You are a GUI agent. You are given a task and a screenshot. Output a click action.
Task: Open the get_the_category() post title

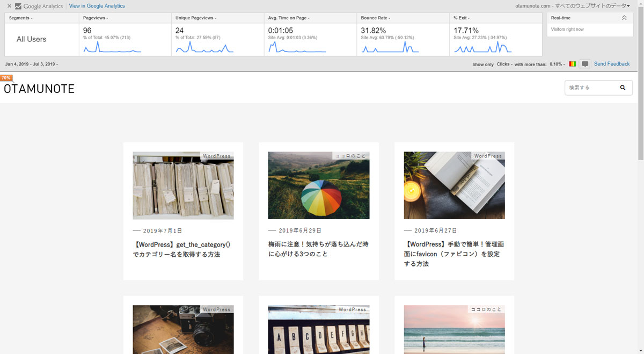182,249
